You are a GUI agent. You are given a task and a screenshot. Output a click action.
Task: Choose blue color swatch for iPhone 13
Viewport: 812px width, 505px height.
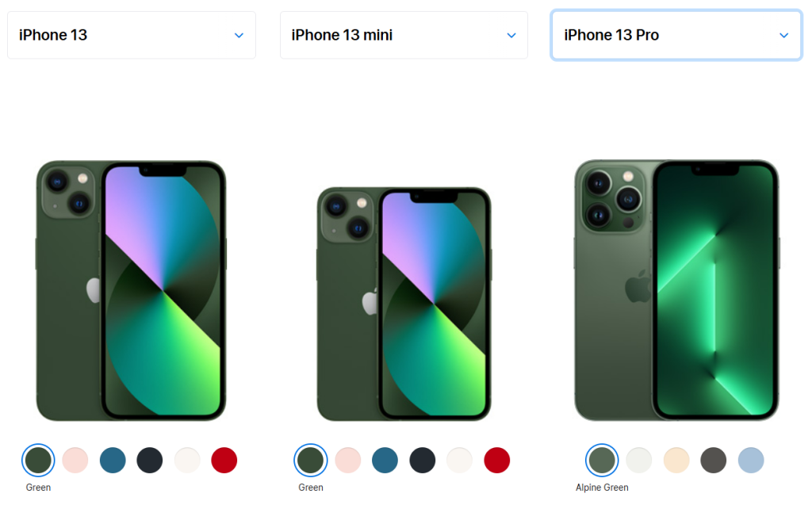click(x=113, y=460)
